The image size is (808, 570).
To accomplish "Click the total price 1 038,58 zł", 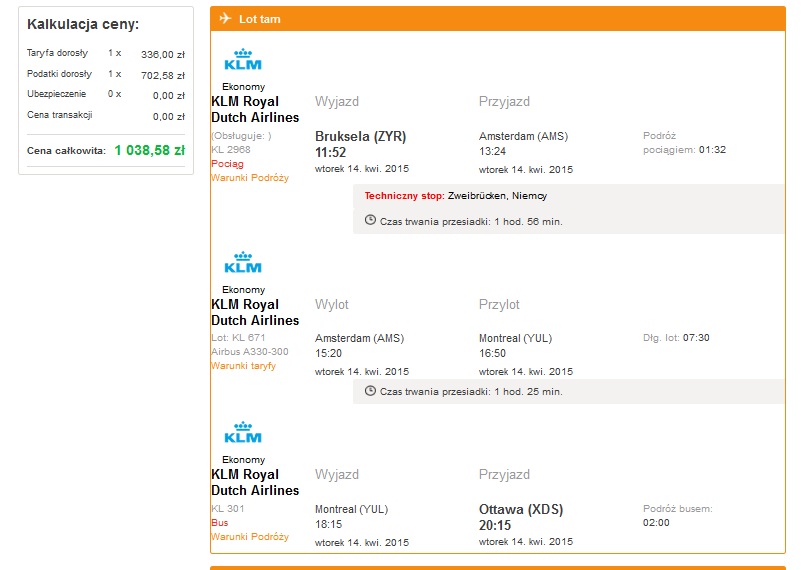I will (x=149, y=150).
